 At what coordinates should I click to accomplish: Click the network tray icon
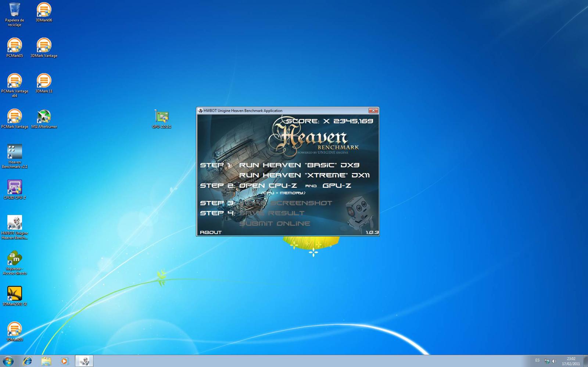pyautogui.click(x=547, y=361)
